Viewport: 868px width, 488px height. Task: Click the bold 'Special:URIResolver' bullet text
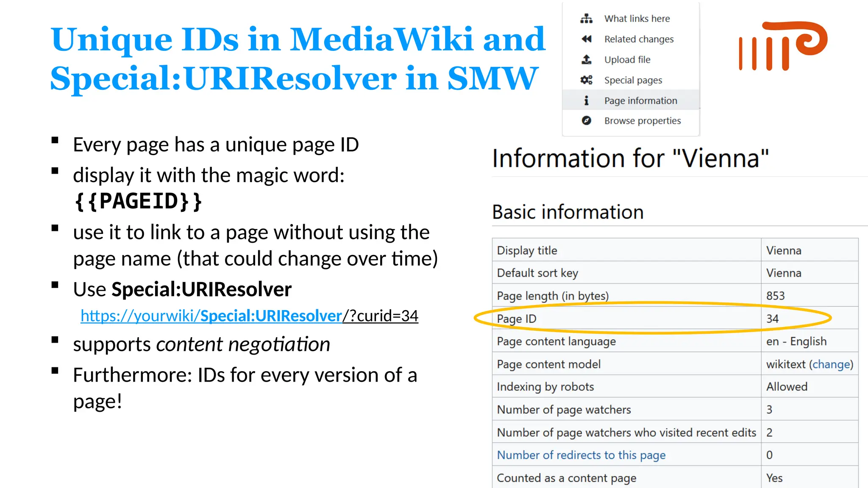point(201,289)
